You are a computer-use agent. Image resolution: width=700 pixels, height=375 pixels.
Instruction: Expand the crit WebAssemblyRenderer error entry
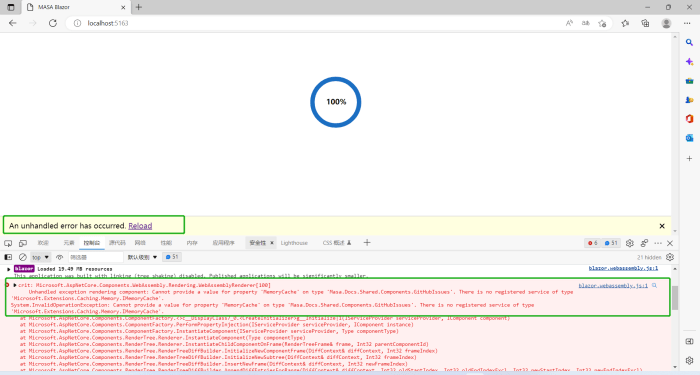(15, 285)
